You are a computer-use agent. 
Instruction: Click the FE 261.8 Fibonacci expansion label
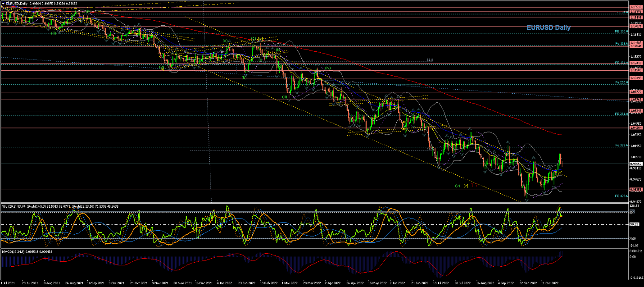(621, 114)
